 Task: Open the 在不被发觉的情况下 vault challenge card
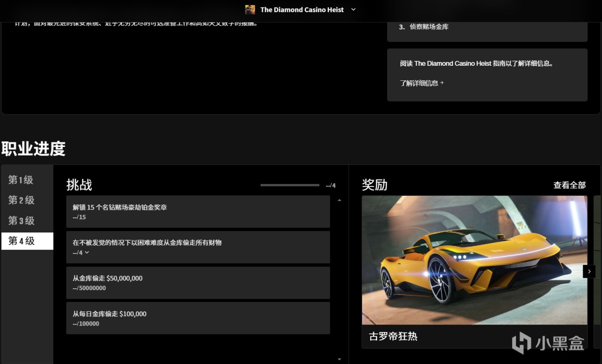click(x=198, y=247)
